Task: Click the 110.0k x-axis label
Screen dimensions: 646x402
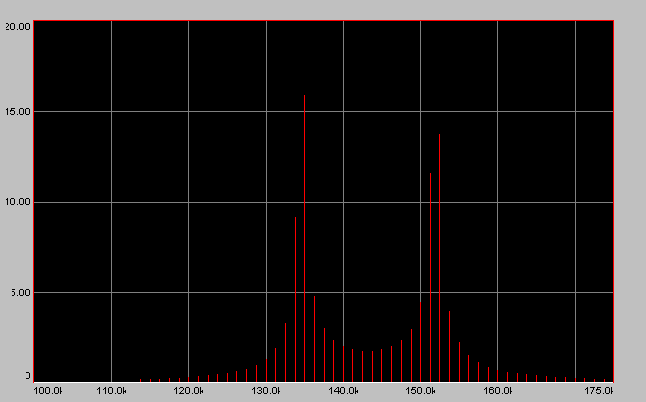Action: pyautogui.click(x=111, y=390)
